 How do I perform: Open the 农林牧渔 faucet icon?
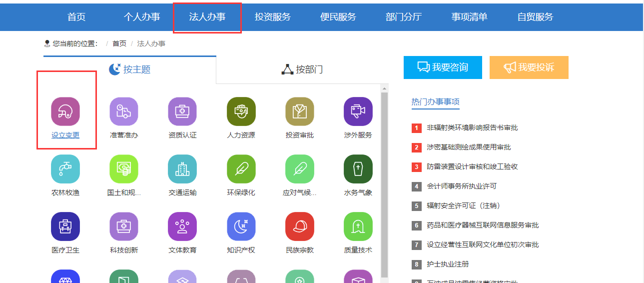[x=65, y=169]
